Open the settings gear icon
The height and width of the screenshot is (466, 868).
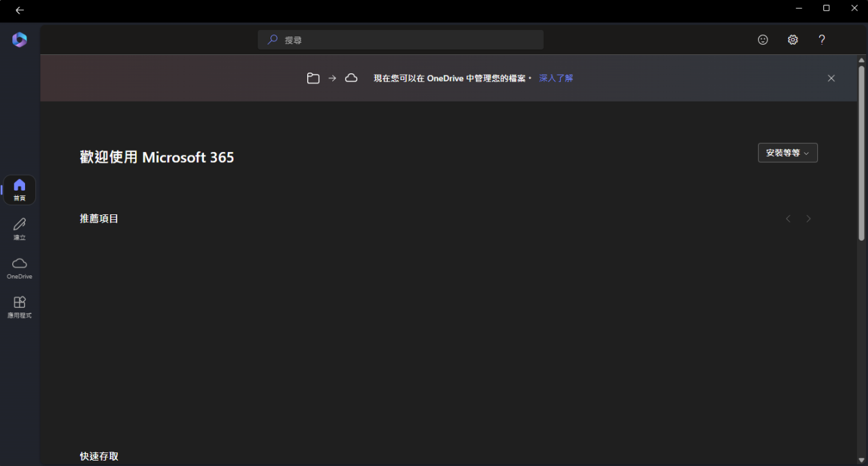793,40
